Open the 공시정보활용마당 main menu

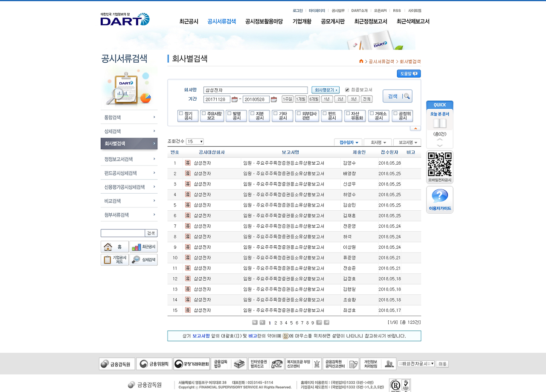tap(264, 21)
